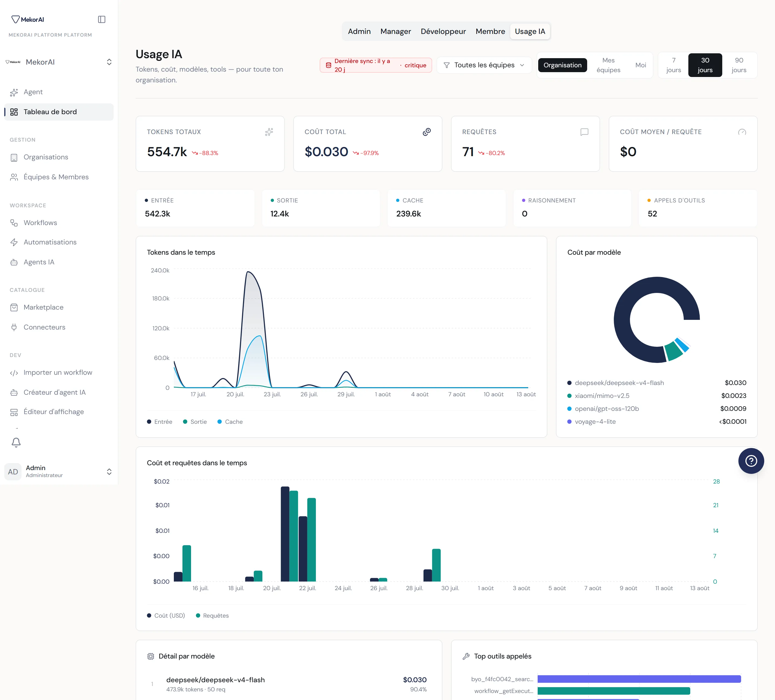Open the help question mark button
Image resolution: width=775 pixels, height=700 pixels.
[x=751, y=461]
